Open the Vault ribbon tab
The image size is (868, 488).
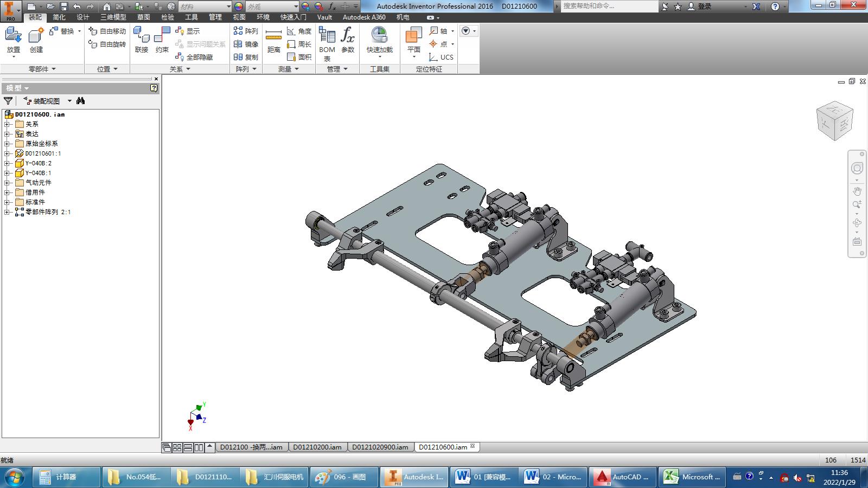[324, 17]
